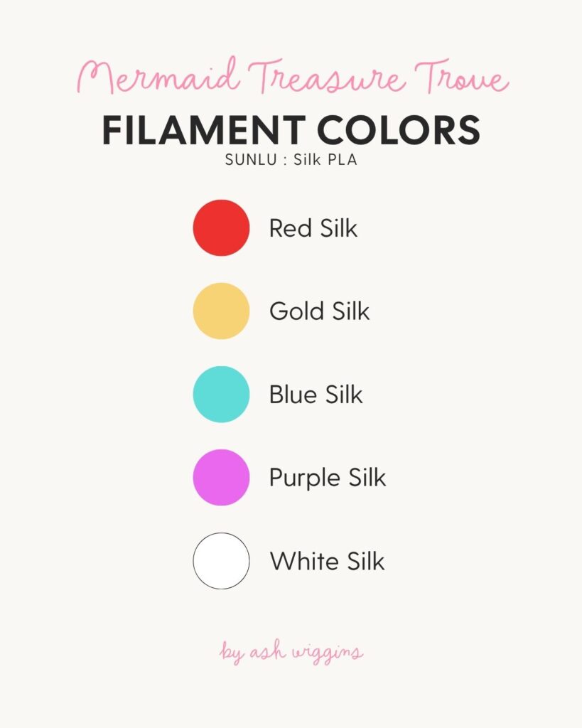Image resolution: width=582 pixels, height=728 pixels.
Task: Choose the white outlined circle
Action: tap(222, 561)
